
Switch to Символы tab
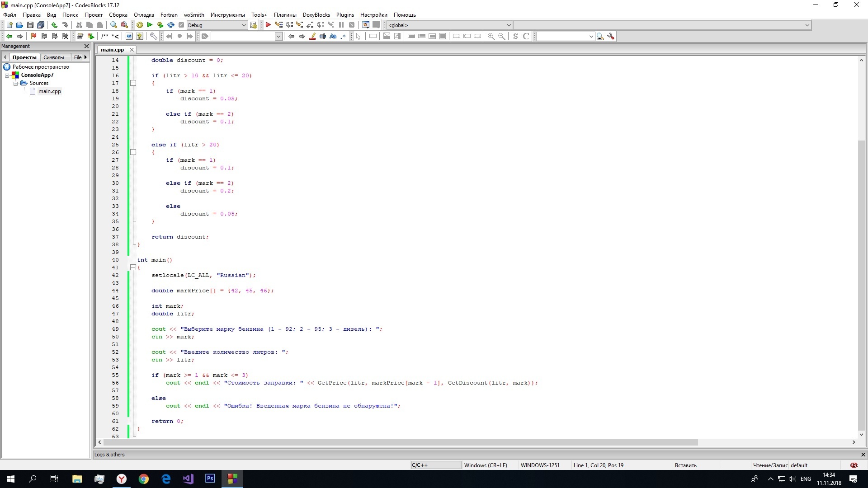[53, 57]
